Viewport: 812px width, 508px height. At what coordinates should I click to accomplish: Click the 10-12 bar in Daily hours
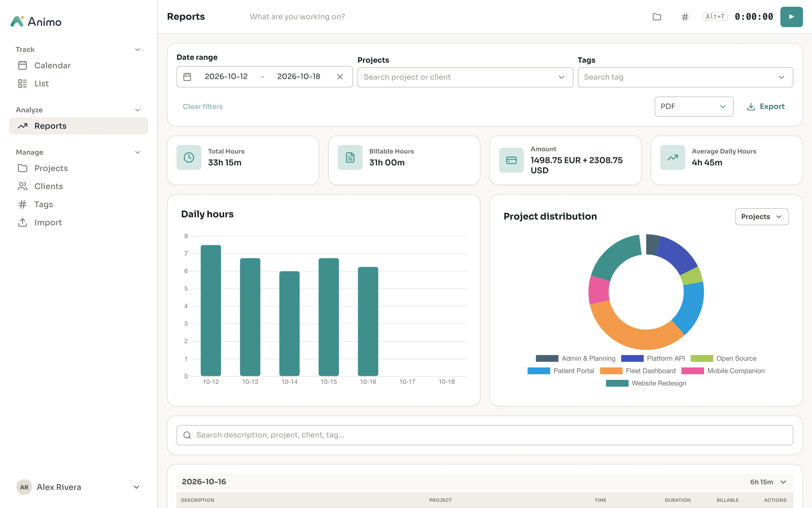point(211,310)
